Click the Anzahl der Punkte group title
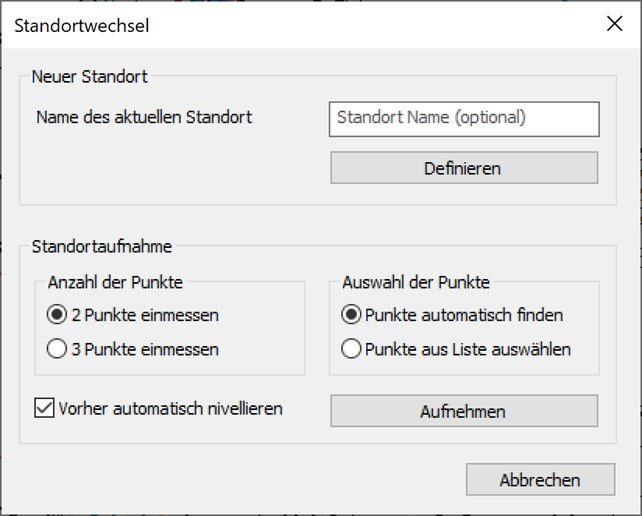This screenshot has width=642, height=516. [115, 282]
